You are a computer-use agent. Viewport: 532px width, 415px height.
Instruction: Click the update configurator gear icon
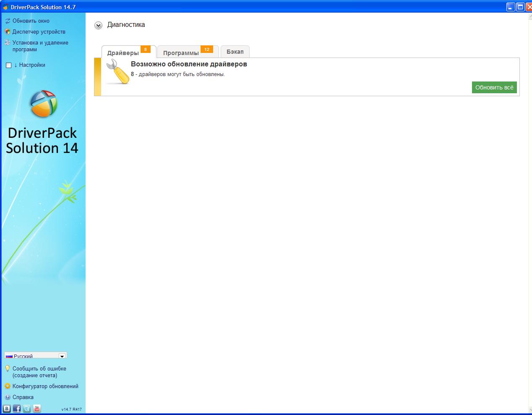click(7, 386)
